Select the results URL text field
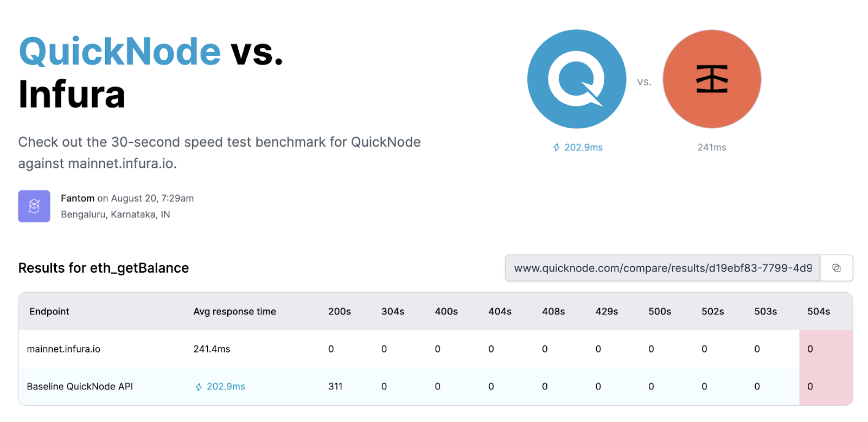This screenshot has height=422, width=868. pos(662,268)
